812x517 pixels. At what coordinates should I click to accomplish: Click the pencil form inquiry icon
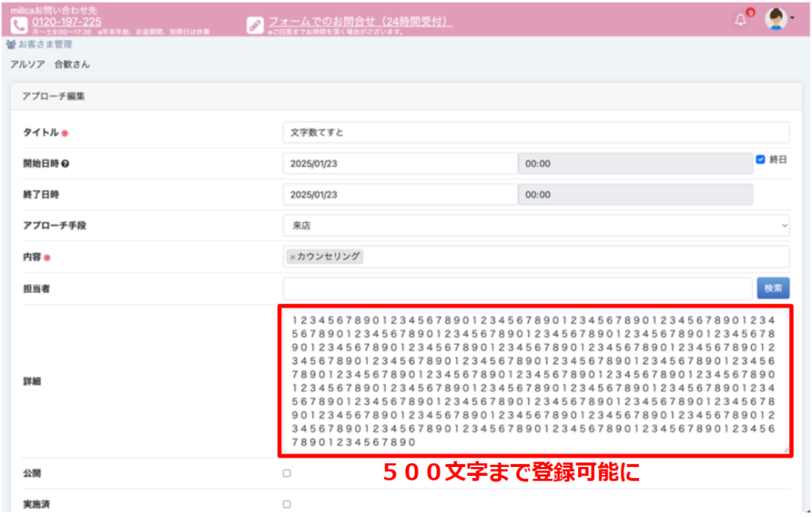coord(255,25)
